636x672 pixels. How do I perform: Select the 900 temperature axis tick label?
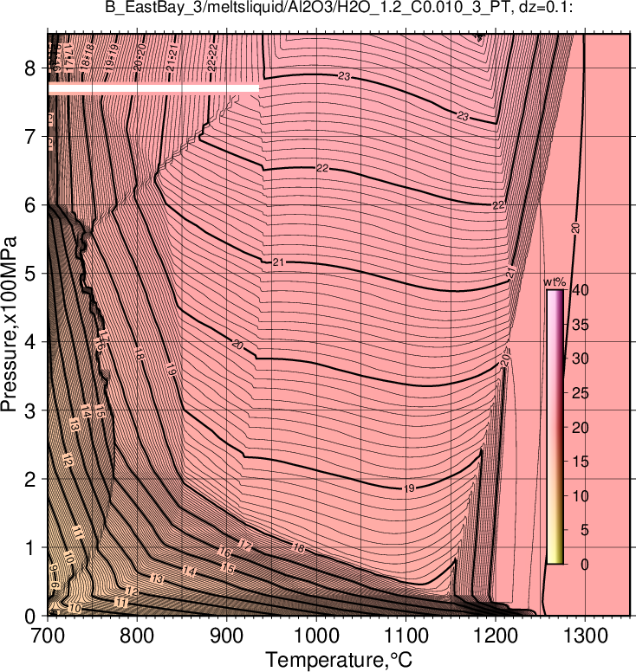pyautogui.click(x=226, y=636)
